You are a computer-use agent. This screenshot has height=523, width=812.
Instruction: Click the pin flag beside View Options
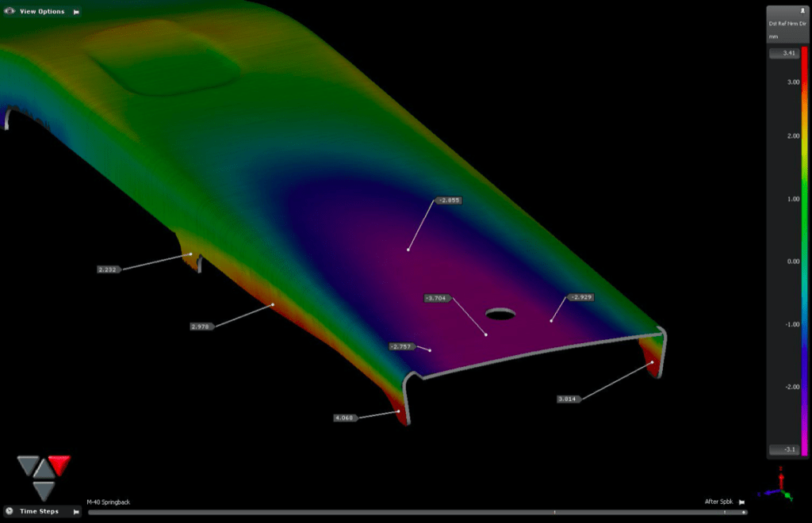coord(76,11)
